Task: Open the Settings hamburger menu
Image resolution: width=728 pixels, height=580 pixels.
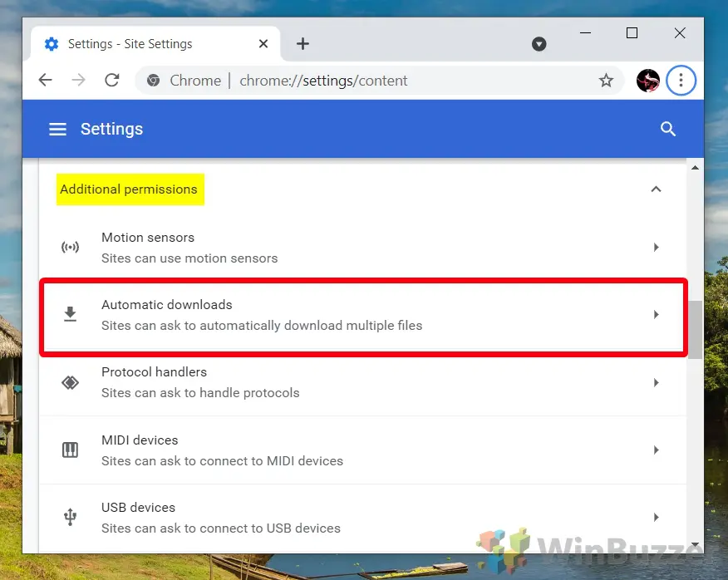Action: (57, 130)
